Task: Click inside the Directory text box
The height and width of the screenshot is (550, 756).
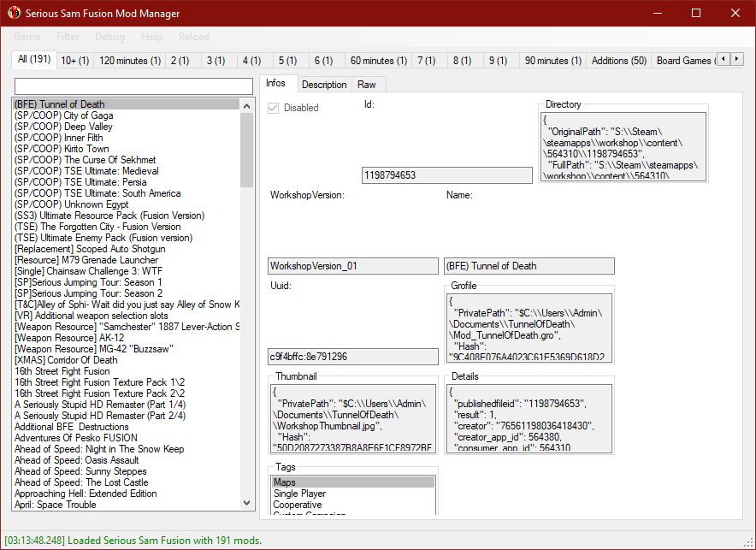Action: coord(623,146)
